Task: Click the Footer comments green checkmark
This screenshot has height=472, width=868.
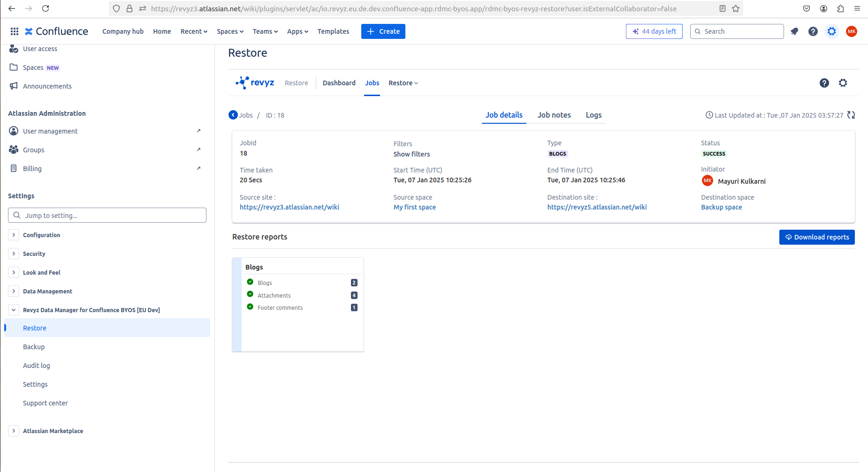Action: click(x=250, y=307)
